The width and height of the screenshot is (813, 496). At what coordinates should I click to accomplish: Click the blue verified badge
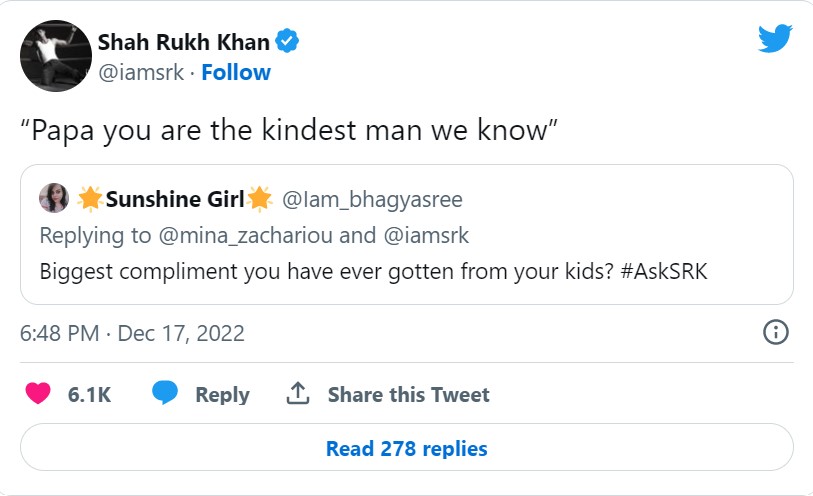[288, 42]
